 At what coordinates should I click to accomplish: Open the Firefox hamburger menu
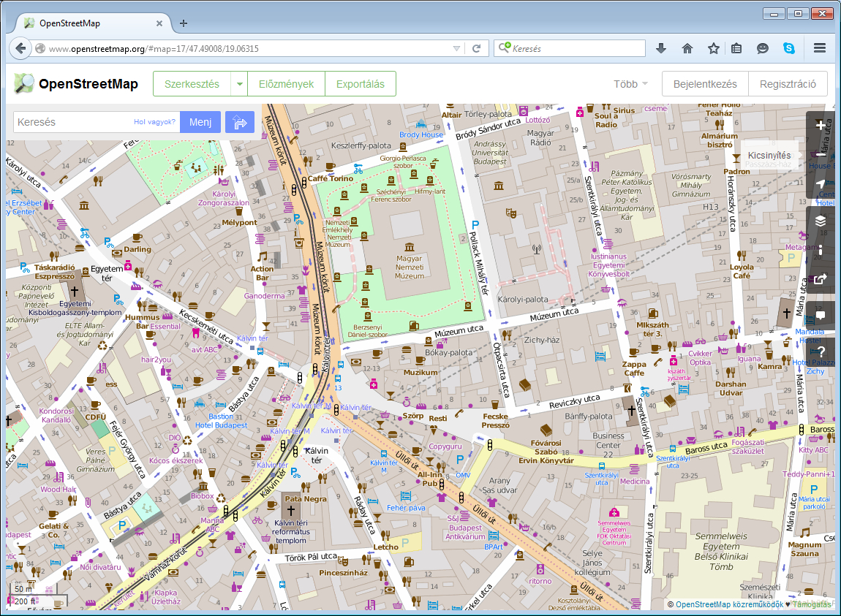820,48
